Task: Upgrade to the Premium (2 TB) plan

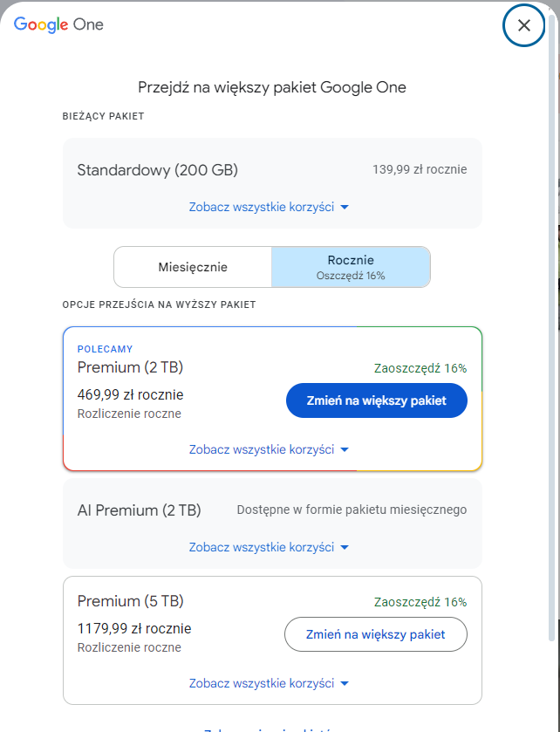Action: coord(376,400)
